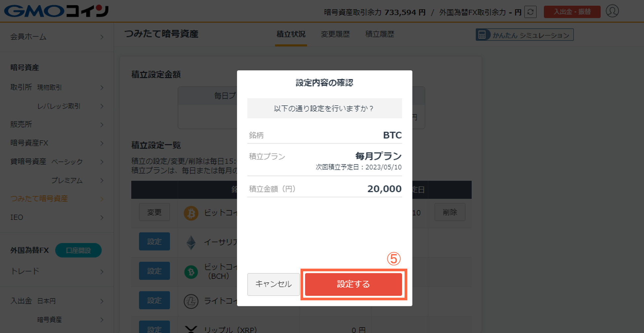
Task: Click the refresh balance icon in header
Action: [530, 12]
